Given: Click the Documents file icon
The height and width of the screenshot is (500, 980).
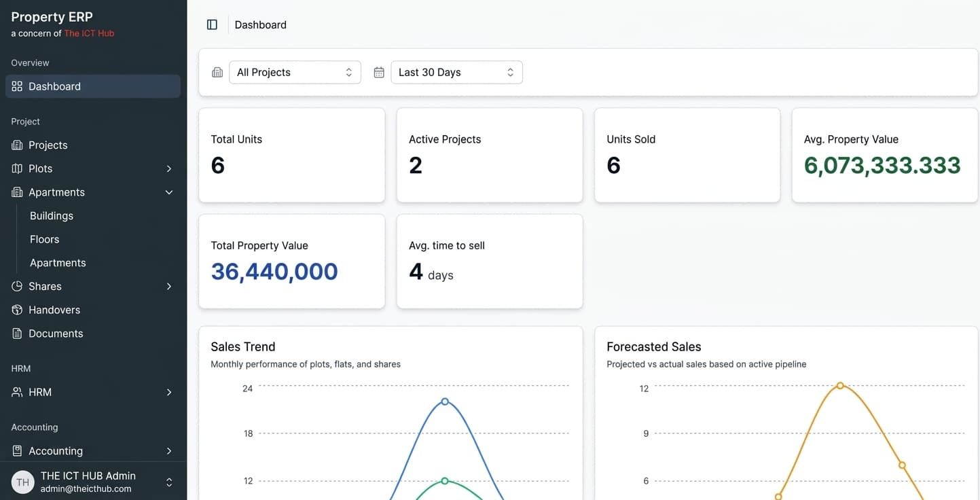Looking at the screenshot, I should [17, 334].
